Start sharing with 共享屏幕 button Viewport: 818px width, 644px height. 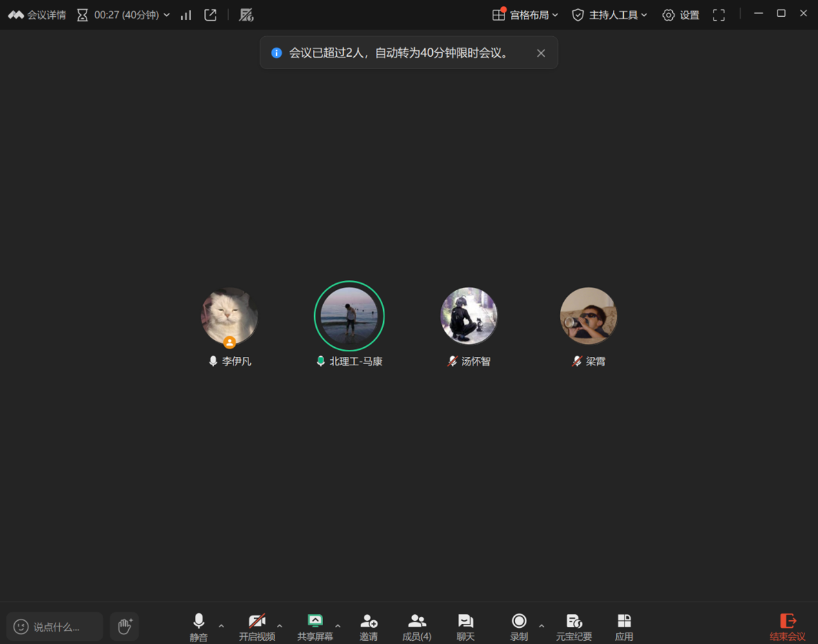point(315,627)
